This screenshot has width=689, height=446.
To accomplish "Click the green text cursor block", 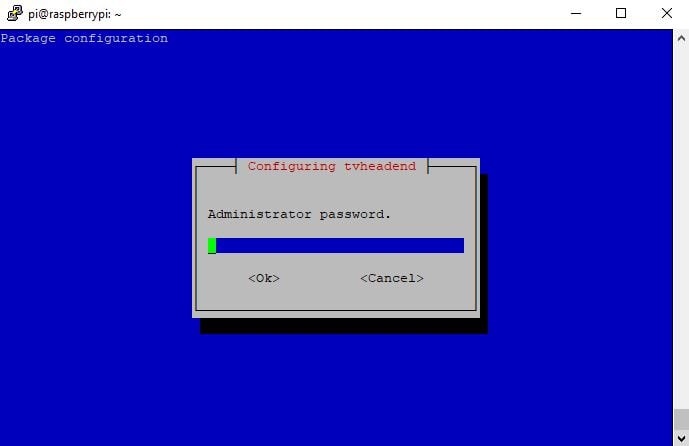I will 212,245.
